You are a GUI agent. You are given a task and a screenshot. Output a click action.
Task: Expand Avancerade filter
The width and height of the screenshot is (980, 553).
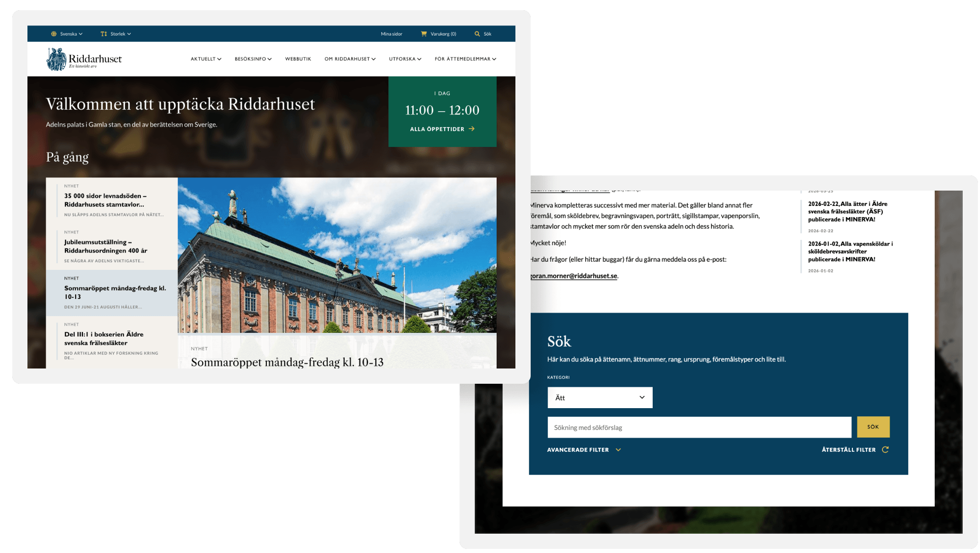point(584,450)
